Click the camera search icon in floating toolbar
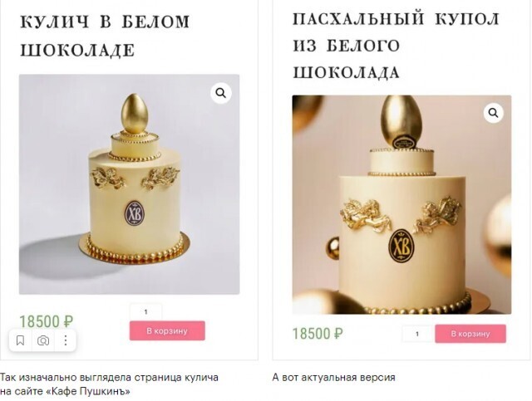Viewport: 532px width, 401px height. tap(43, 340)
